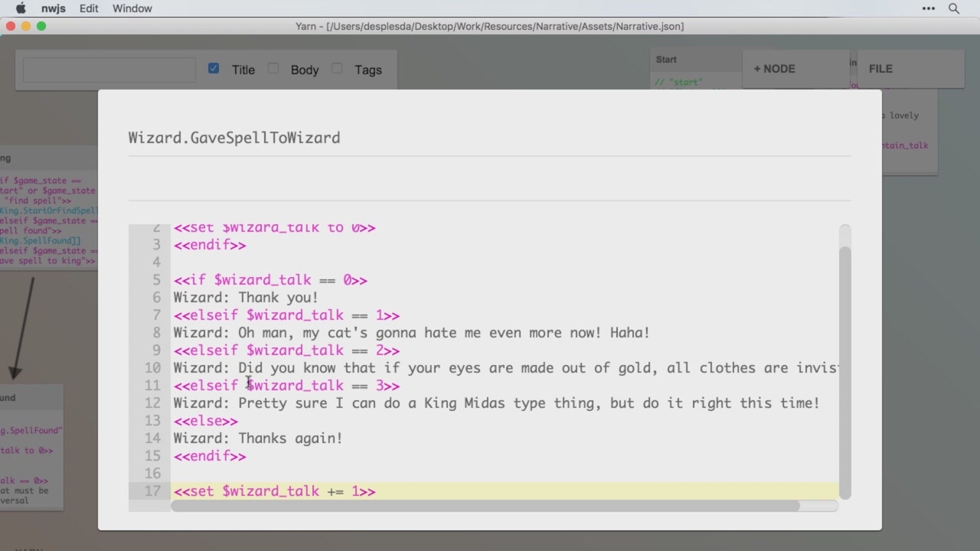Viewport: 980px width, 551px height.
Task: Click the <<endif>> on line 15
Action: pyautogui.click(x=210, y=456)
